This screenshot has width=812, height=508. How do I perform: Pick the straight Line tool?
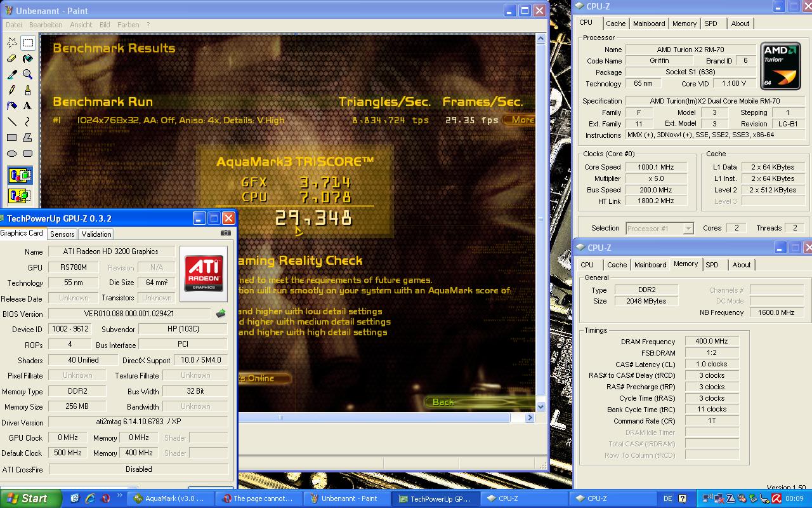(x=12, y=122)
